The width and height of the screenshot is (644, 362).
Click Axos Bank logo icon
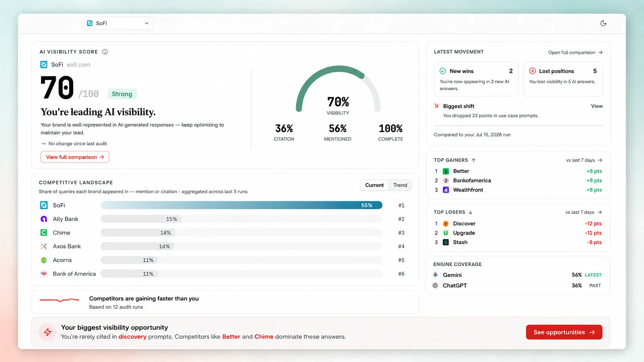tap(44, 246)
